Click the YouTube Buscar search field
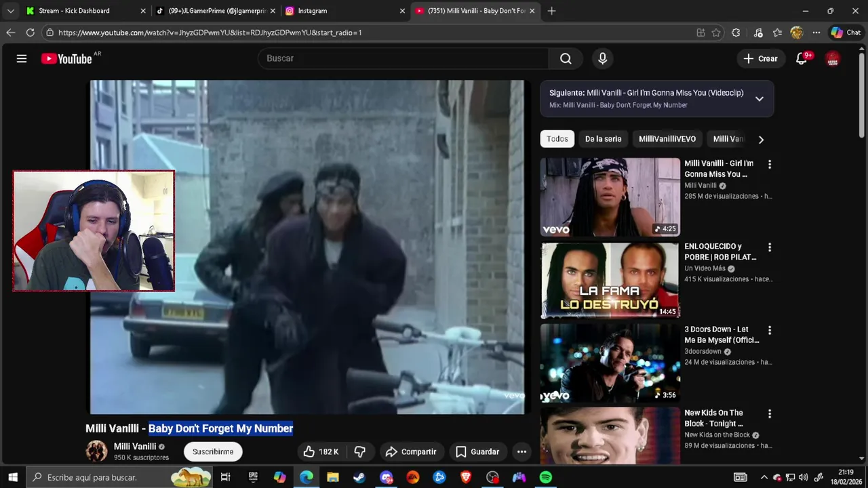Viewport: 868px width, 488px height. tap(403, 58)
